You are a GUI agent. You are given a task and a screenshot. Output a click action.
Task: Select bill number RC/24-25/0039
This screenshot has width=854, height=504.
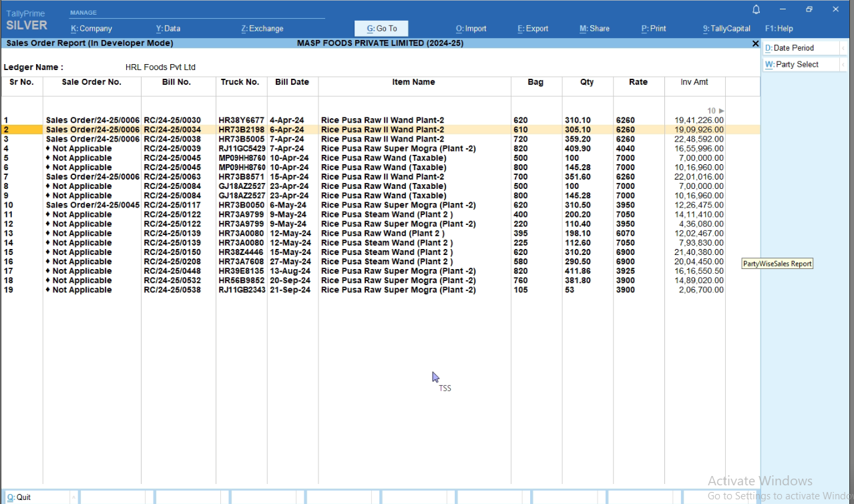click(172, 148)
